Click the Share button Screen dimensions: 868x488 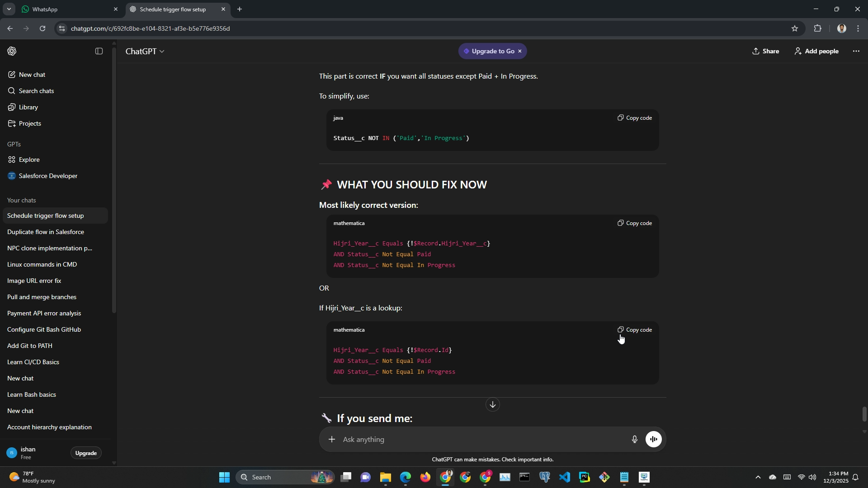click(765, 52)
